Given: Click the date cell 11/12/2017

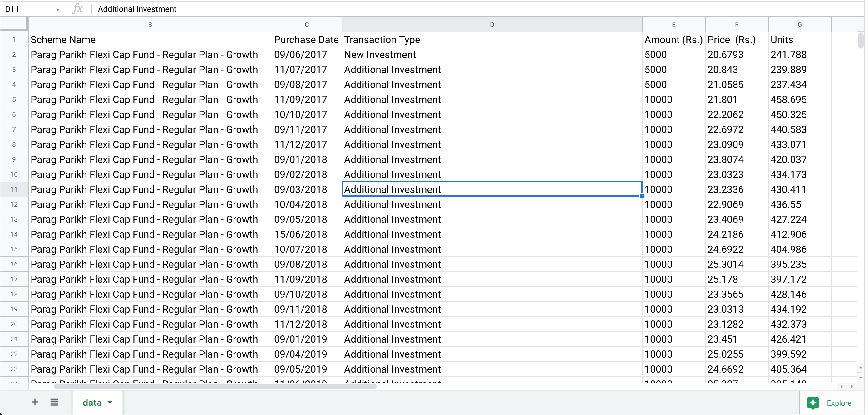Looking at the screenshot, I should (x=307, y=144).
